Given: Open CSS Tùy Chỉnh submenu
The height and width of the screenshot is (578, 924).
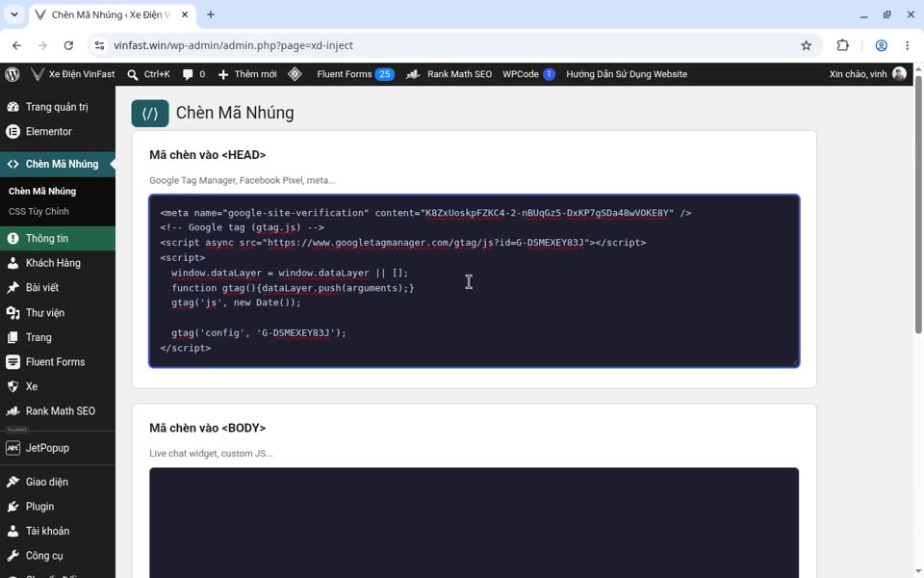Looking at the screenshot, I should click(x=38, y=211).
